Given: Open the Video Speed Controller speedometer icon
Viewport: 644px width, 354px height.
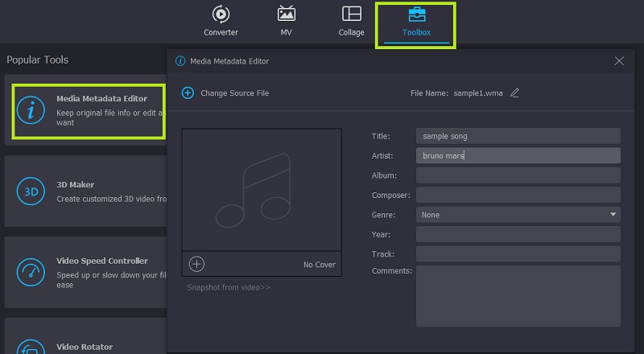Looking at the screenshot, I should tap(31, 270).
